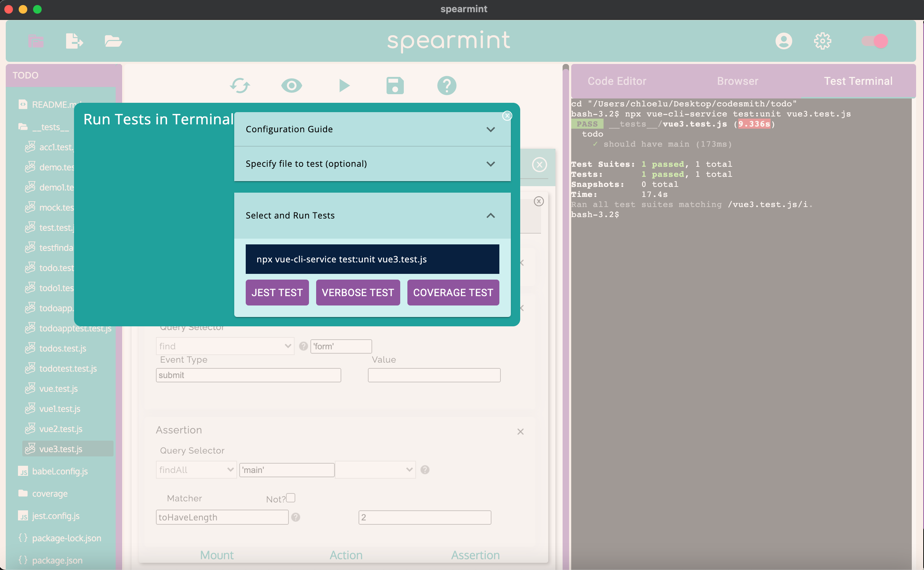This screenshot has width=924, height=570.
Task: Click the npx vue-cli-service command box
Action: [372, 259]
